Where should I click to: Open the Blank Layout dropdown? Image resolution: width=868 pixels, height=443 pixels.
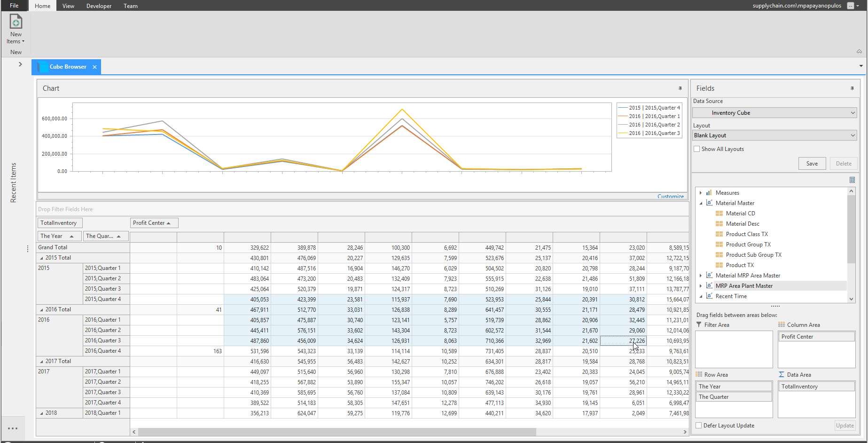(774, 135)
